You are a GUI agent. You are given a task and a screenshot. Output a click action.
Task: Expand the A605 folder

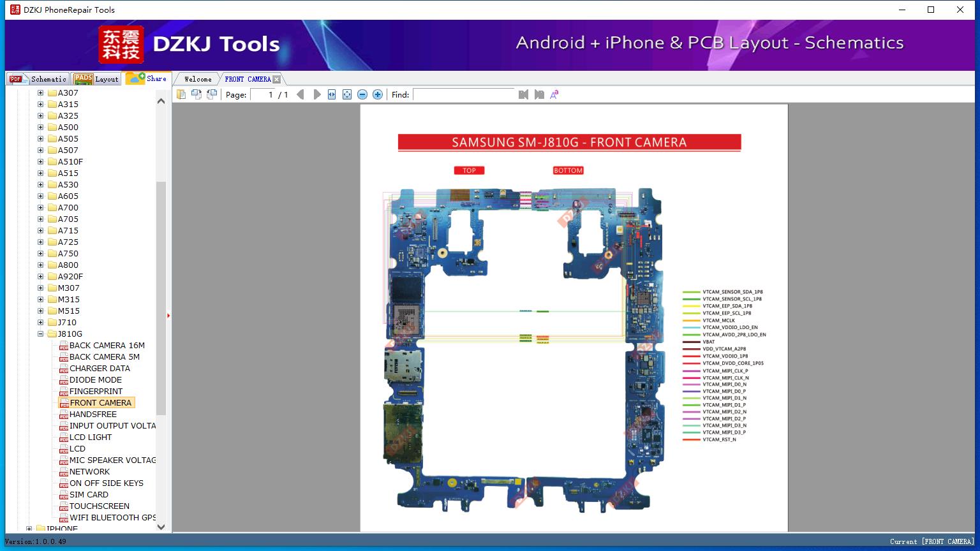40,196
